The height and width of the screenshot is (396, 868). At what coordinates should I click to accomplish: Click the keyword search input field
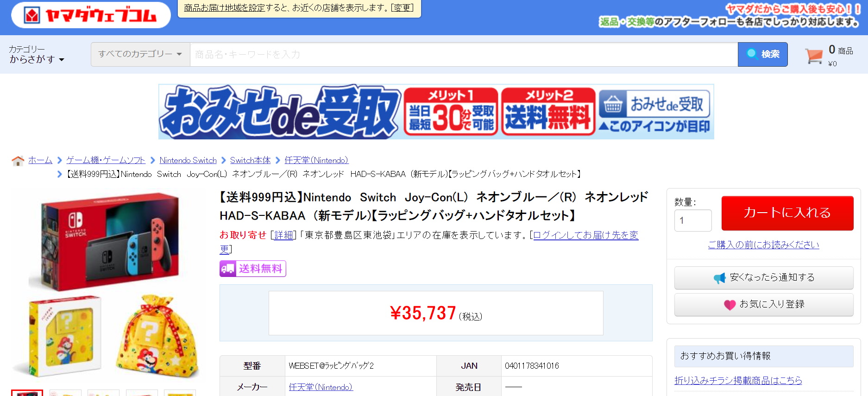(464, 54)
